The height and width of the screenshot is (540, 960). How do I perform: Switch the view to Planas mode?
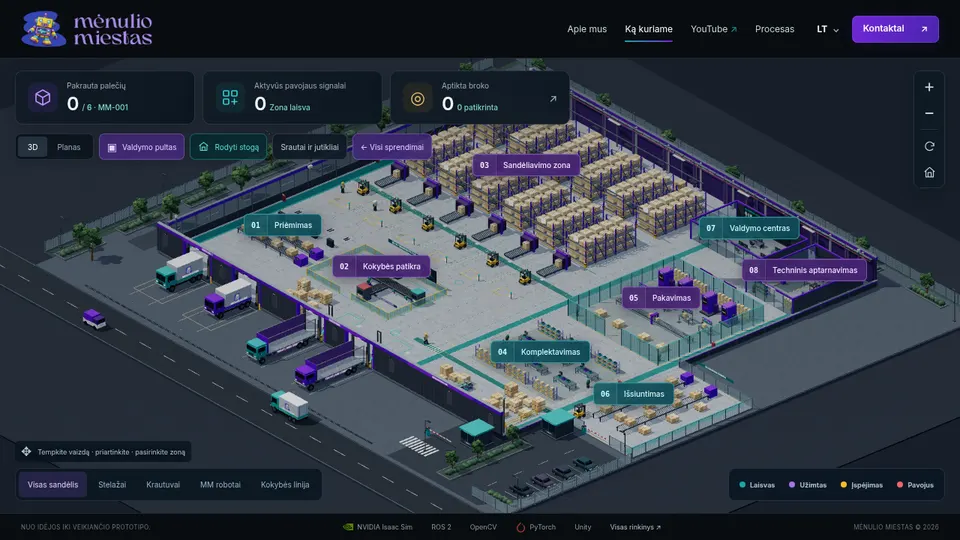(69, 147)
